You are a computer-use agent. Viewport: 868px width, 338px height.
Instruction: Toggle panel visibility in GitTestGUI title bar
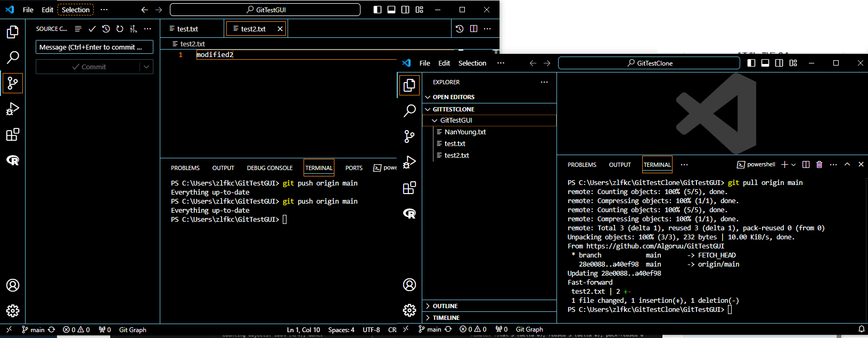coord(391,10)
